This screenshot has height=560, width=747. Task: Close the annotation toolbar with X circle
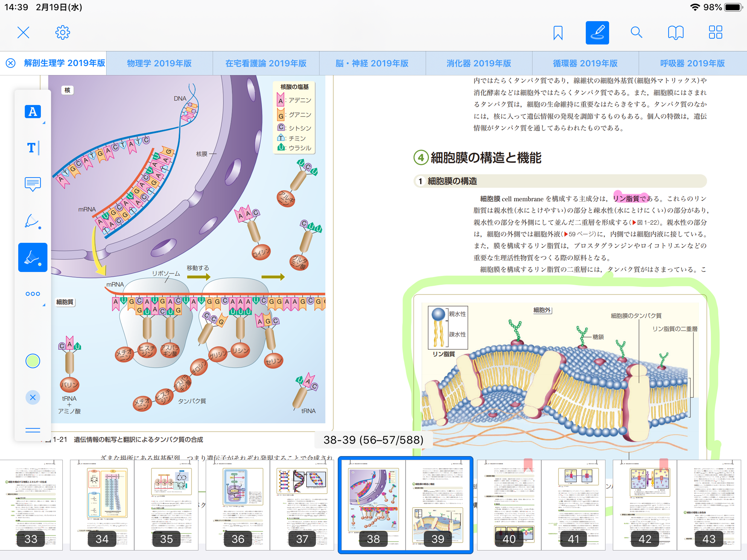[33, 397]
